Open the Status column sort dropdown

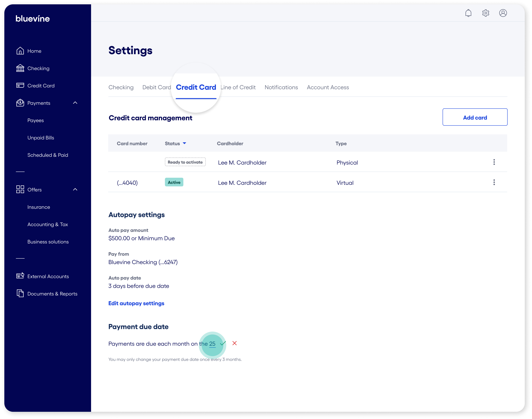click(185, 143)
